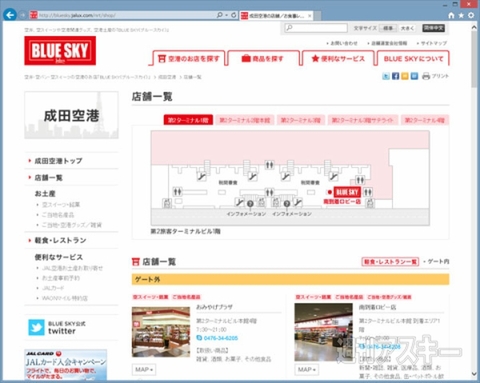The image size is (480, 383).
Task: Share page via Twitter icon
Action: [386, 76]
